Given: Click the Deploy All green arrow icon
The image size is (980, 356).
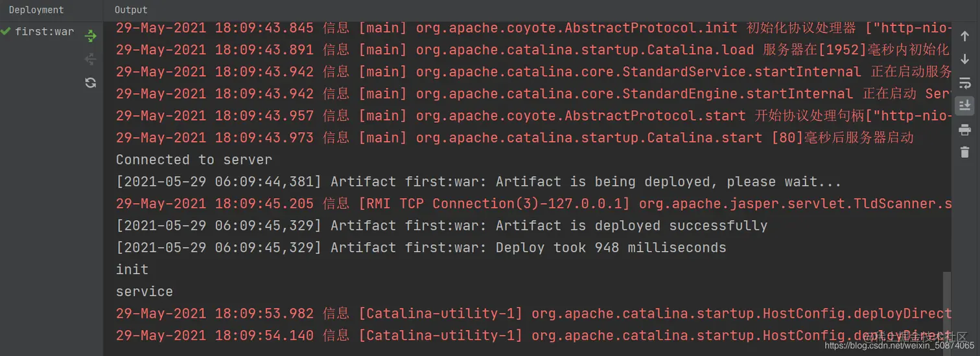Looking at the screenshot, I should (91, 36).
